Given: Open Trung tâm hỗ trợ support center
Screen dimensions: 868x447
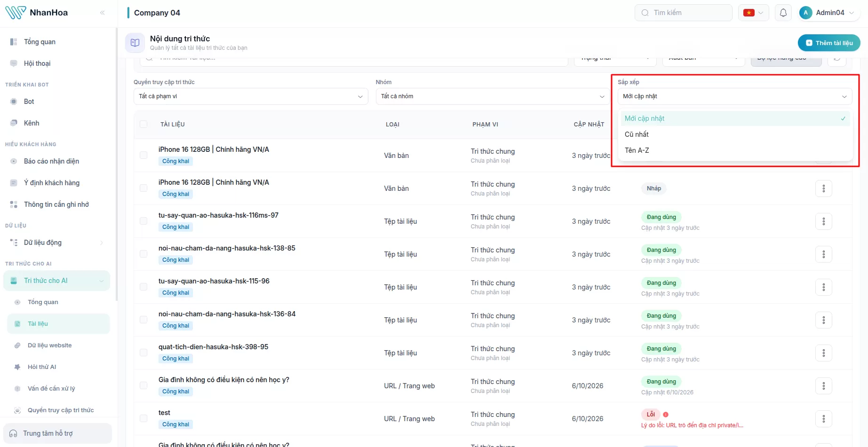Looking at the screenshot, I should (x=57, y=433).
